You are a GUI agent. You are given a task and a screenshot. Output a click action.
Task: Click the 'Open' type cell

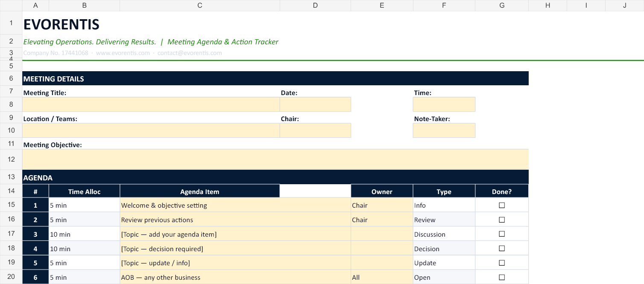444,277
